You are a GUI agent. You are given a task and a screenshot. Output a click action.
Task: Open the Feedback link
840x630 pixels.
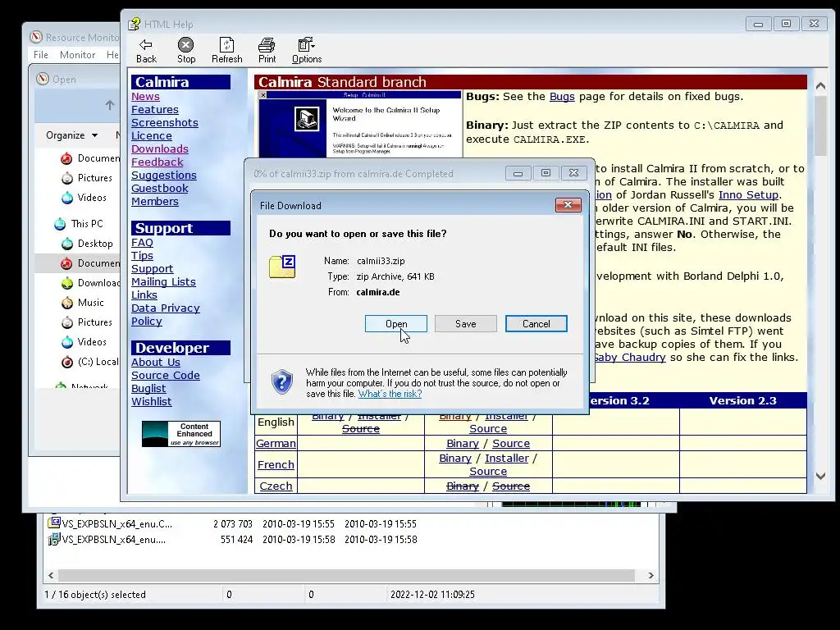(x=157, y=162)
